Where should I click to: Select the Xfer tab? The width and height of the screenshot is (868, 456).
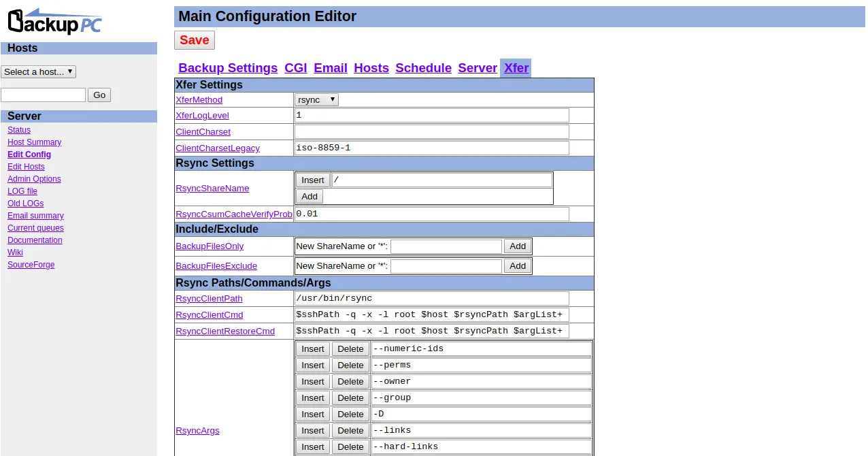pyautogui.click(x=516, y=68)
